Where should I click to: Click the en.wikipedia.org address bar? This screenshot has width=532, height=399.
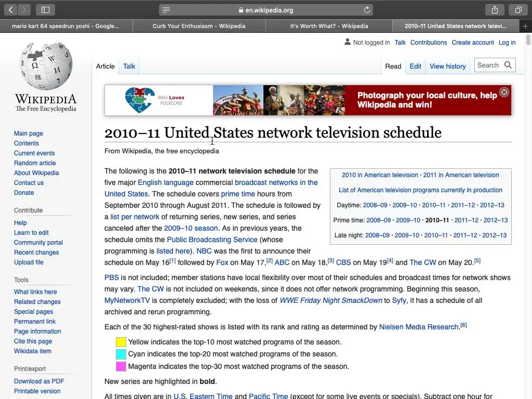265,10
